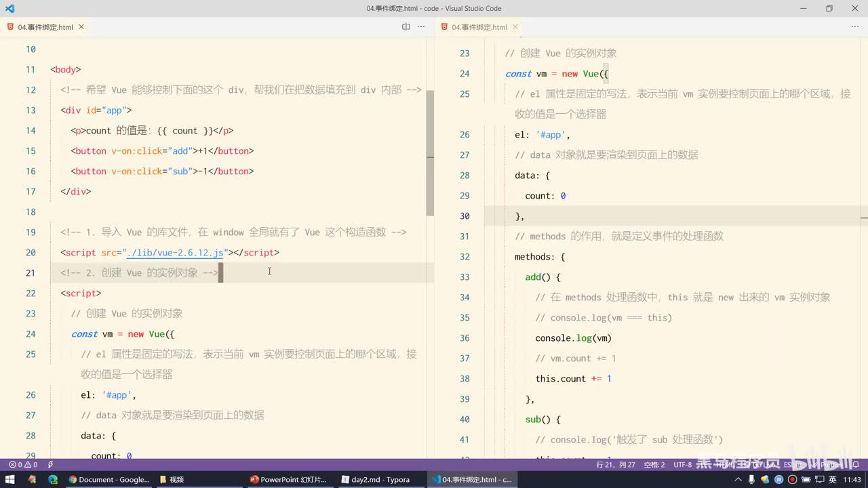This screenshot has width=868, height=488.
Task: Change file encoding UTF-8
Action: tap(683, 465)
